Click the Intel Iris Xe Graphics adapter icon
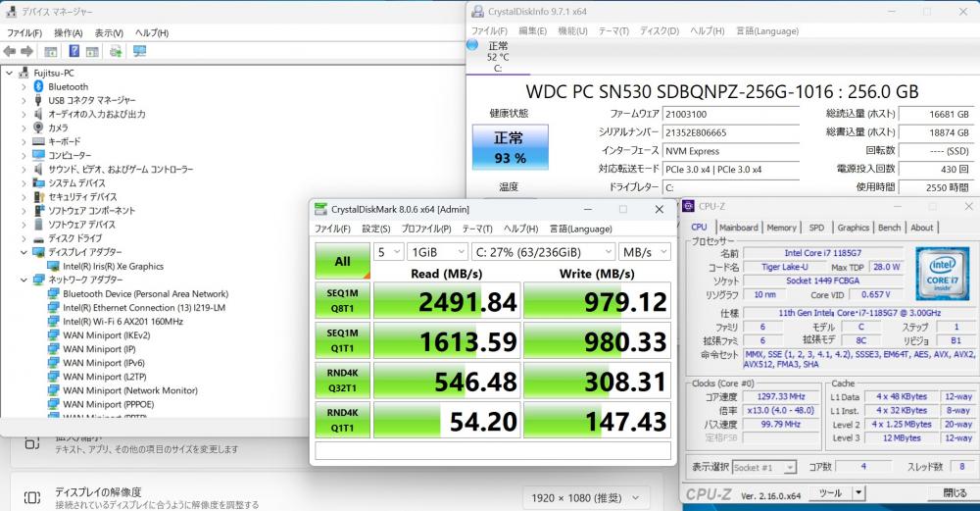Screen dimensions: 980x511 (x=54, y=266)
